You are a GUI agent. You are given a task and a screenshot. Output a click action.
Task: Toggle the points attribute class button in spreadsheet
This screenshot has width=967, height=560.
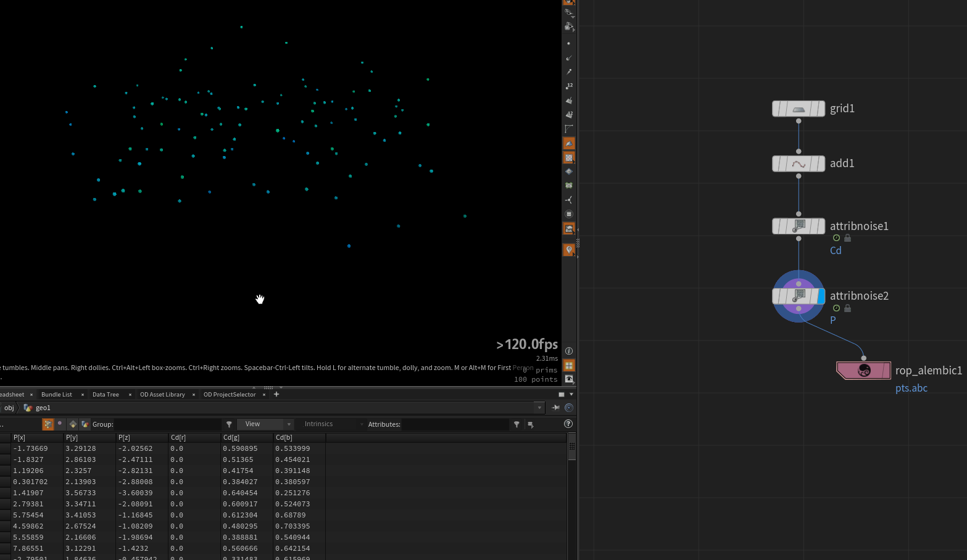48,424
